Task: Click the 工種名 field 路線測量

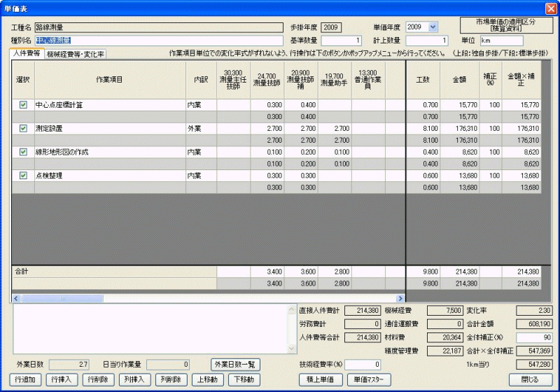Action: (159, 27)
